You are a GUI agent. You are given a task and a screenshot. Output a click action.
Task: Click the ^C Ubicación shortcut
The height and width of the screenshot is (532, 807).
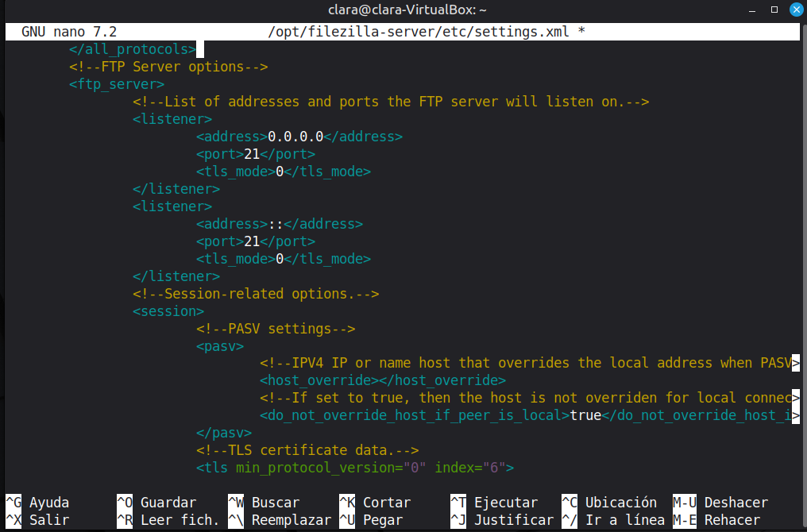(x=609, y=503)
